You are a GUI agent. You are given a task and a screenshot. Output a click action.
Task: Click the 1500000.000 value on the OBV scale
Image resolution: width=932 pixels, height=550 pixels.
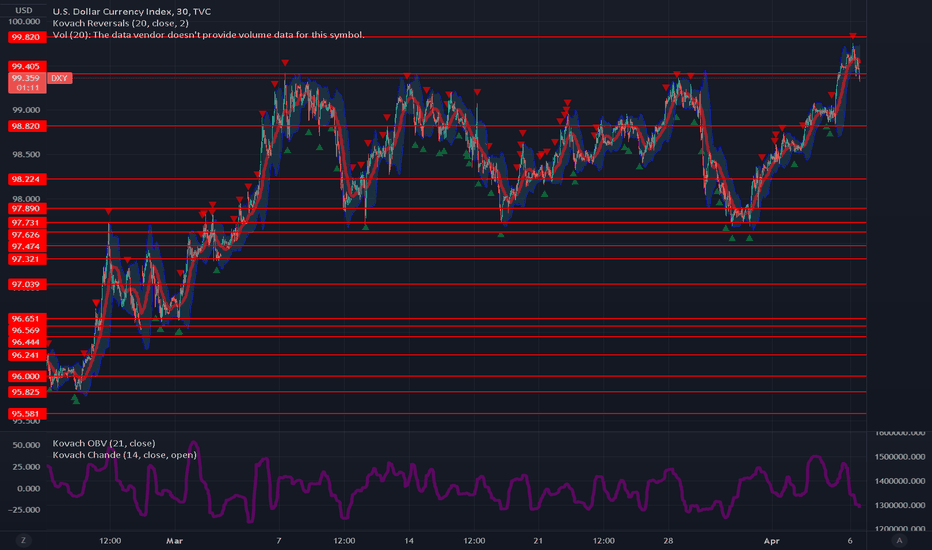(899, 457)
